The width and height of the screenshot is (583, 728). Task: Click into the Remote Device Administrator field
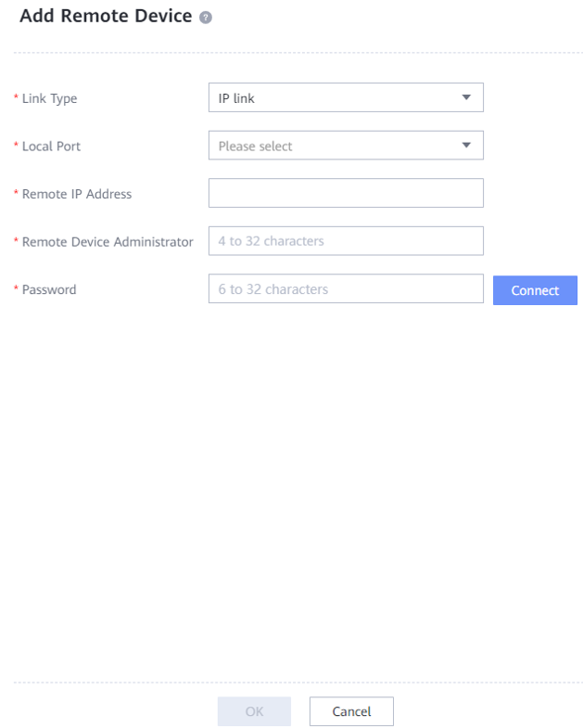point(346,241)
